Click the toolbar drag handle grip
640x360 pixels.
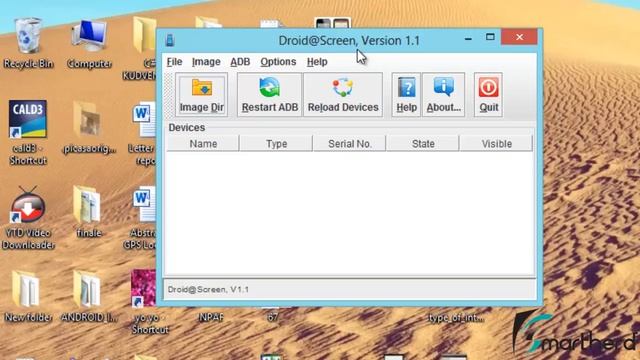[169, 95]
